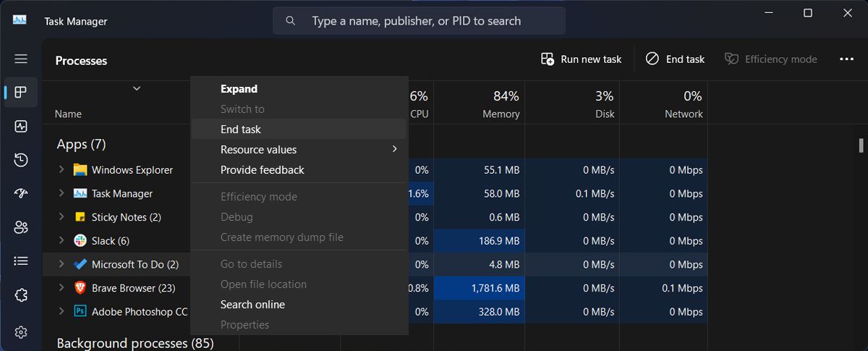Screen dimensions: 868x351
Task: Click the three-dot more options button
Action: coord(846,59)
